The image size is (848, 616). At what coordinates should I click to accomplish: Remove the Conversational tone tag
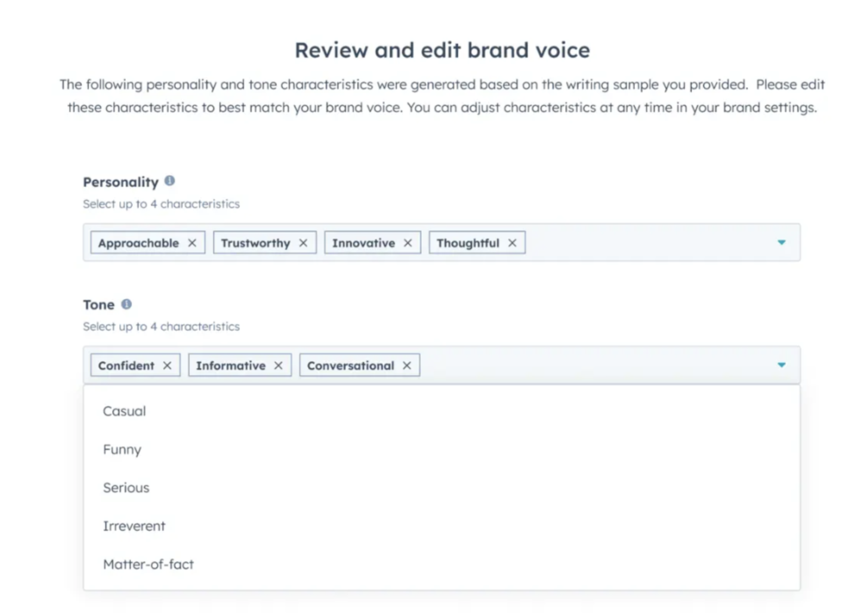click(407, 365)
